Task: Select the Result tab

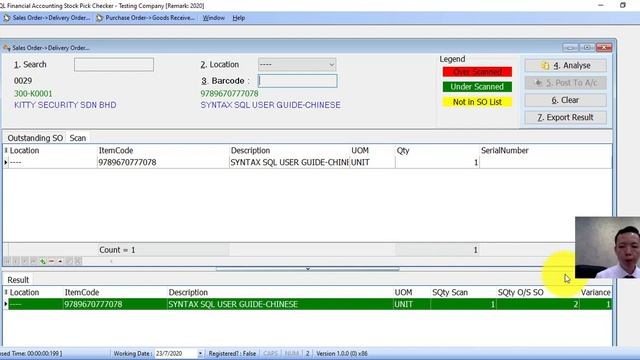Action: pos(18,280)
